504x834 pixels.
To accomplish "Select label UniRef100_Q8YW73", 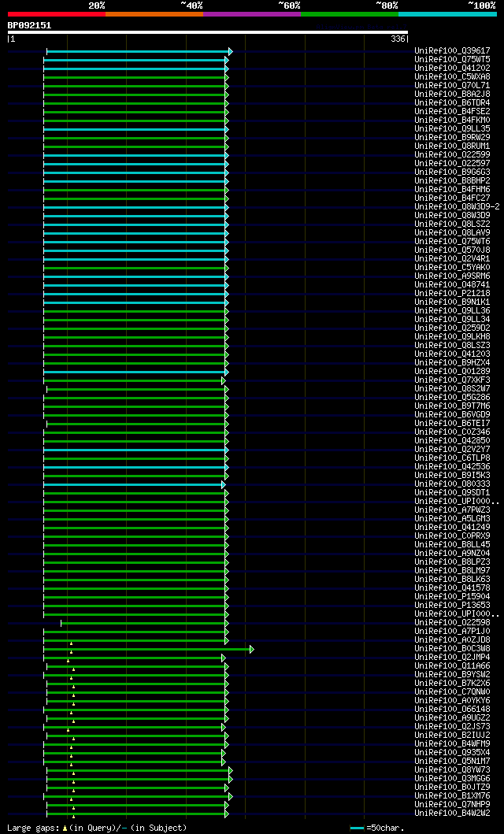I will point(452,769).
